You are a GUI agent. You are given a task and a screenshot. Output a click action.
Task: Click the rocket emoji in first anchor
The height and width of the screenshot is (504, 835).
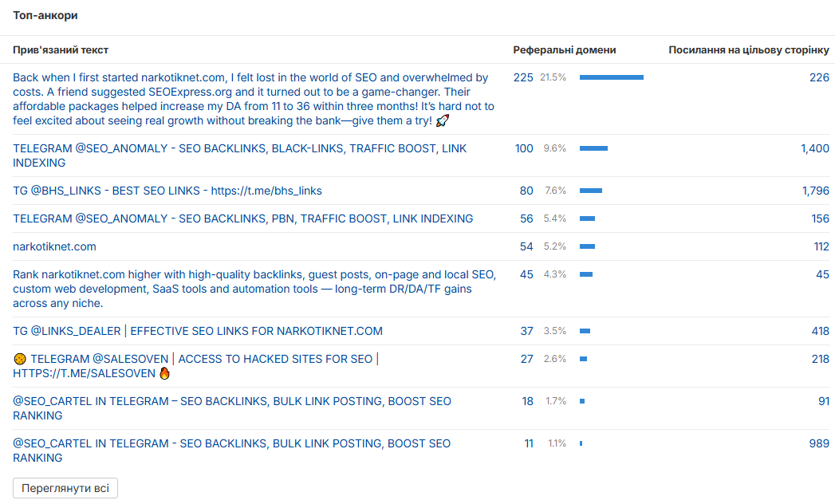443,121
